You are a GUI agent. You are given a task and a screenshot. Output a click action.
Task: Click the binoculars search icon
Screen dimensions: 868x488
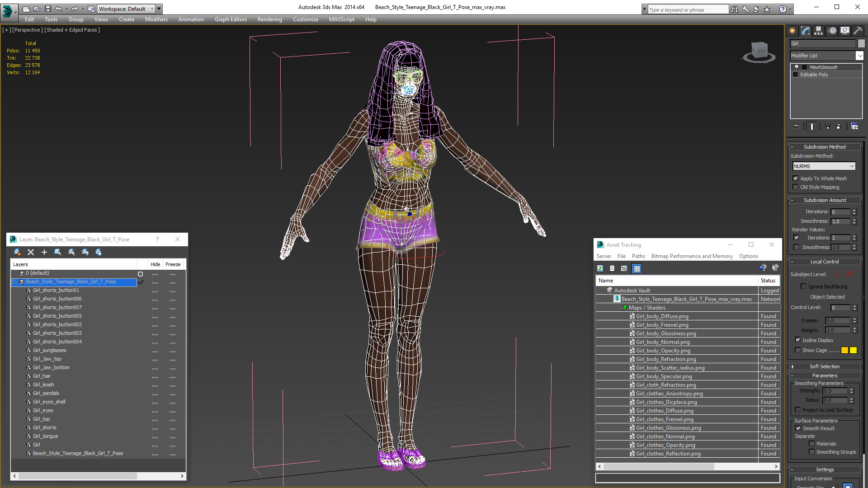coord(735,9)
